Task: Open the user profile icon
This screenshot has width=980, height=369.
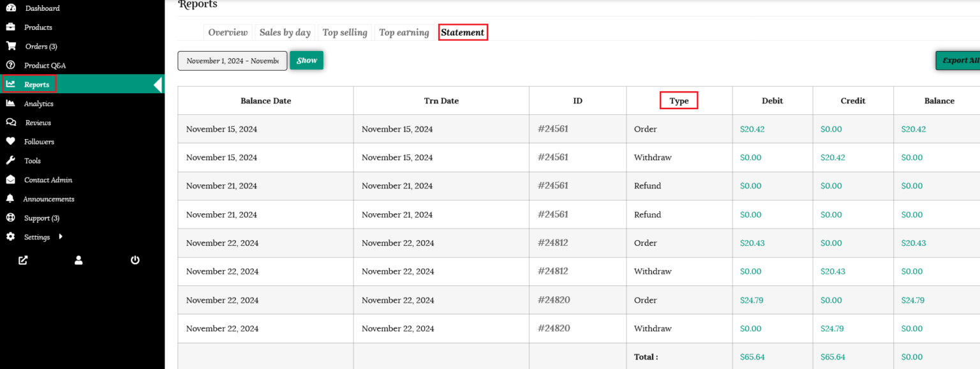Action: coord(78,260)
